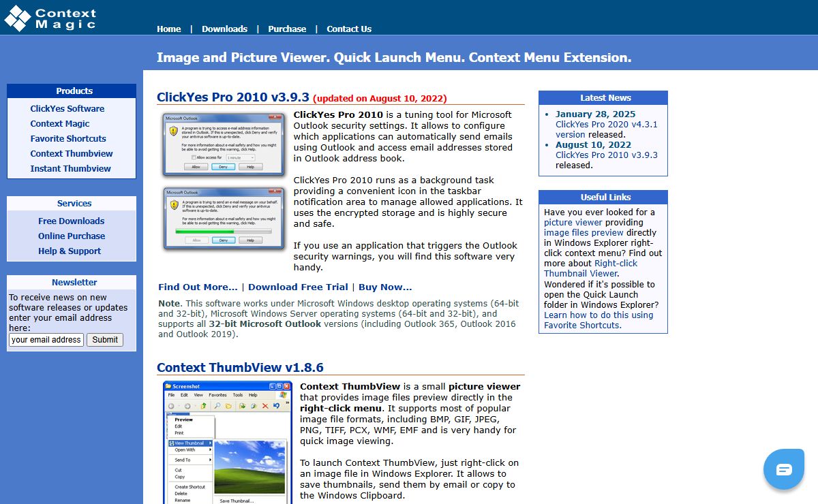Viewport: 818px width, 504px height.
Task: Open the Learn how to do this link
Action: [x=599, y=320]
